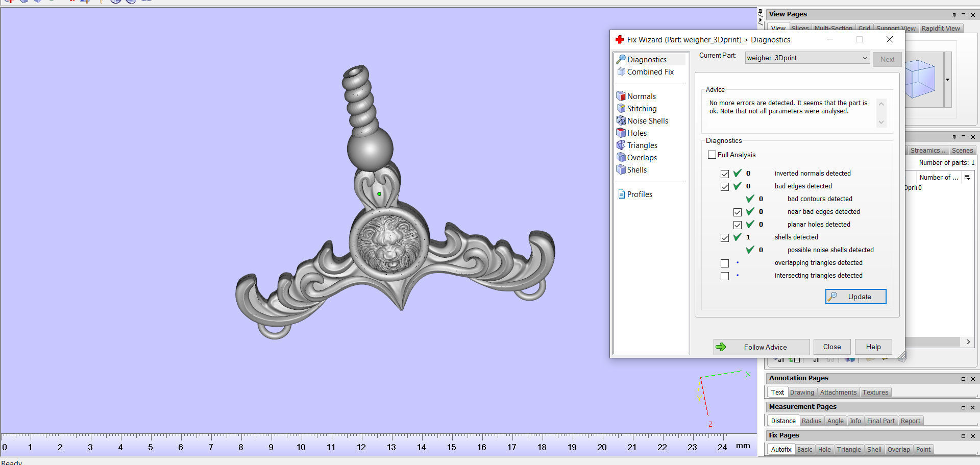
Task: Maximize the Fix Pages panel
Action: [963, 436]
